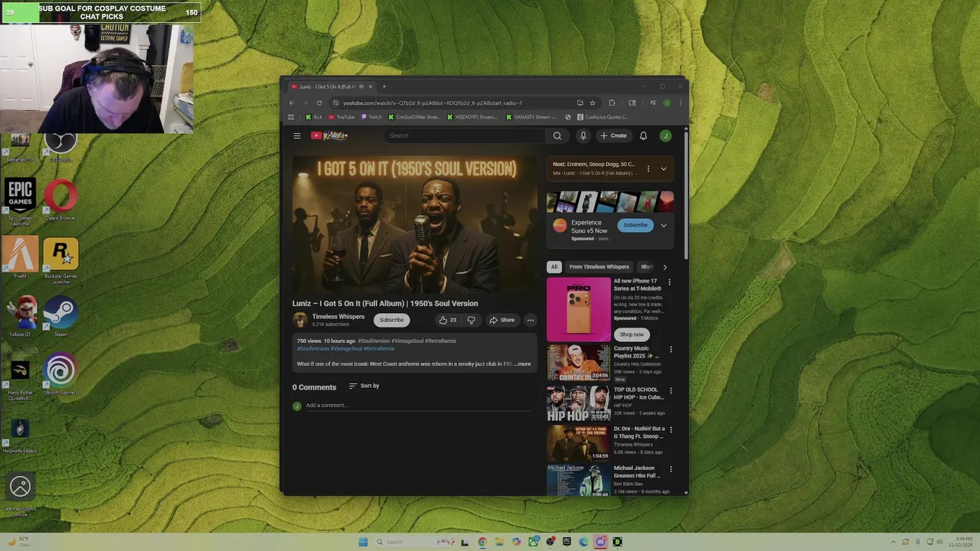Open more actions menu under the video

pos(530,320)
